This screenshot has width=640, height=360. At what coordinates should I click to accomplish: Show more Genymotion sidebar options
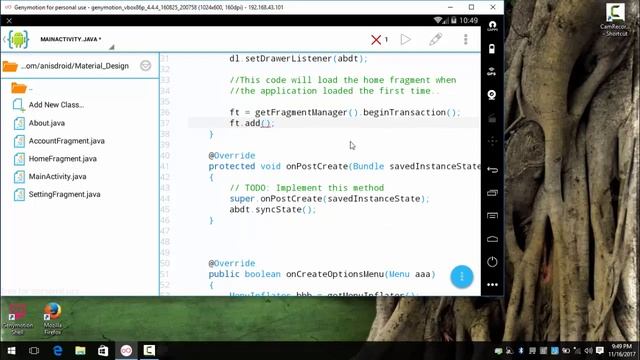[492, 284]
